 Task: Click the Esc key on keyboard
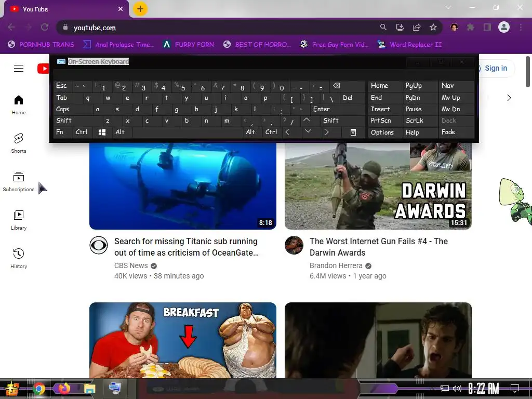[x=63, y=86]
